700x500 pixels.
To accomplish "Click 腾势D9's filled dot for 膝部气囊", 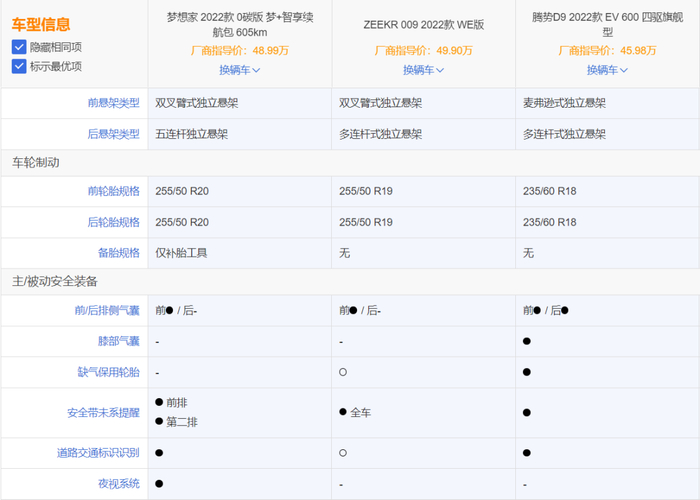I will pyautogui.click(x=527, y=341).
